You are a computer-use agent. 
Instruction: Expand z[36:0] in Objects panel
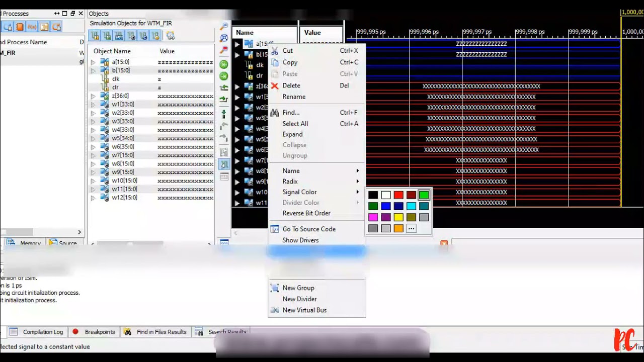(x=93, y=96)
